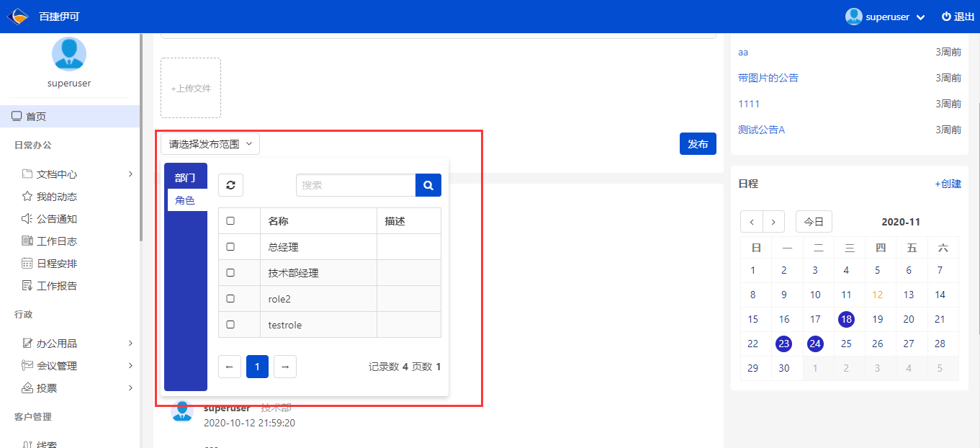Click the 首页 monitor icon in sidebar
980x448 pixels.
click(17, 116)
